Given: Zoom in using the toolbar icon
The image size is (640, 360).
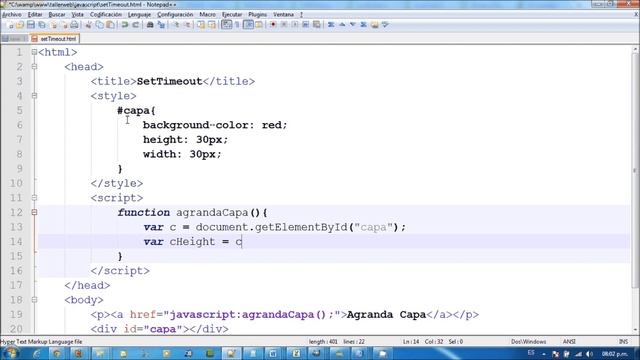Looking at the screenshot, I should pos(176,25).
